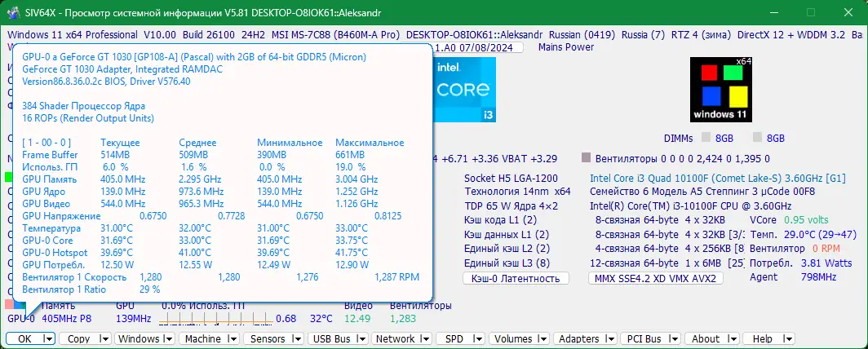The width and height of the screenshot is (868, 349).
Task: Click the 139MHz GPU clock value
Action: pos(134,319)
